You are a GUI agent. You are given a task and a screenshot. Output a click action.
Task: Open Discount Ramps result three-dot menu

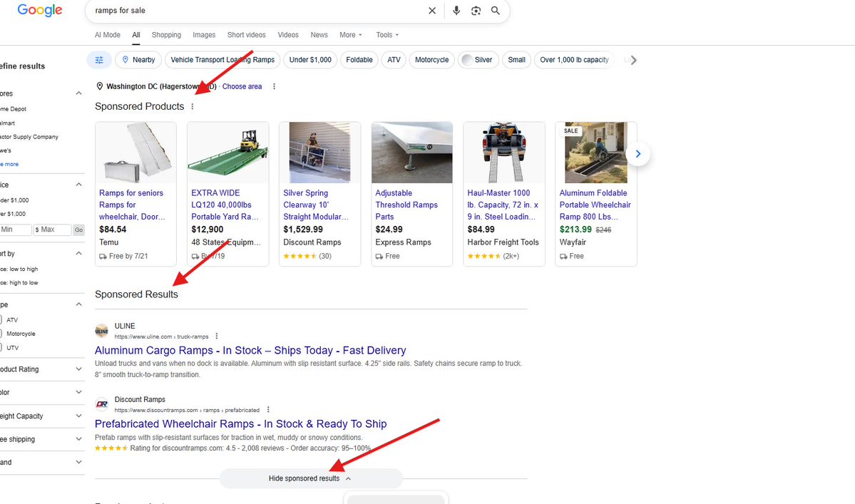(267, 410)
